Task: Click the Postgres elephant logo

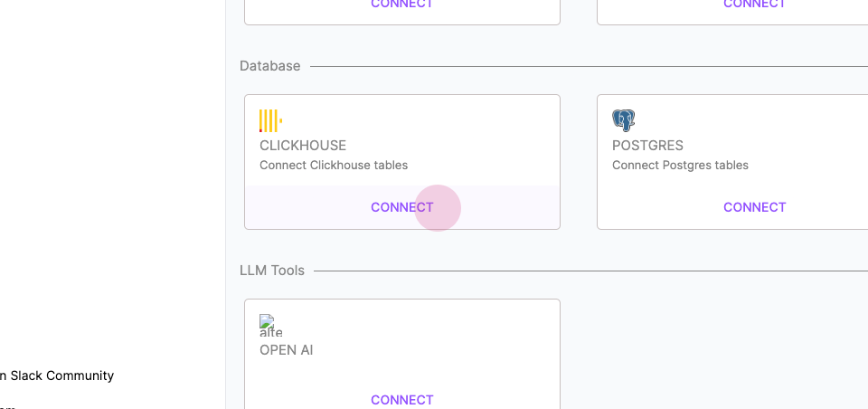Action: 623,120
